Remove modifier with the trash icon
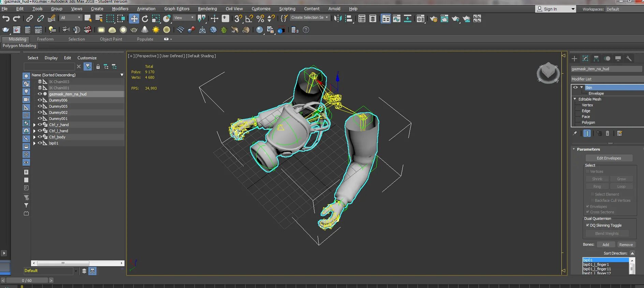The width and height of the screenshot is (644, 288). pyautogui.click(x=608, y=134)
